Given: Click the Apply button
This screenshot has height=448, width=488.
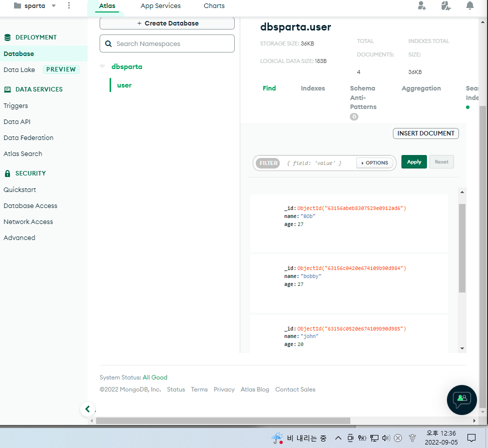Looking at the screenshot, I should coord(414,161).
